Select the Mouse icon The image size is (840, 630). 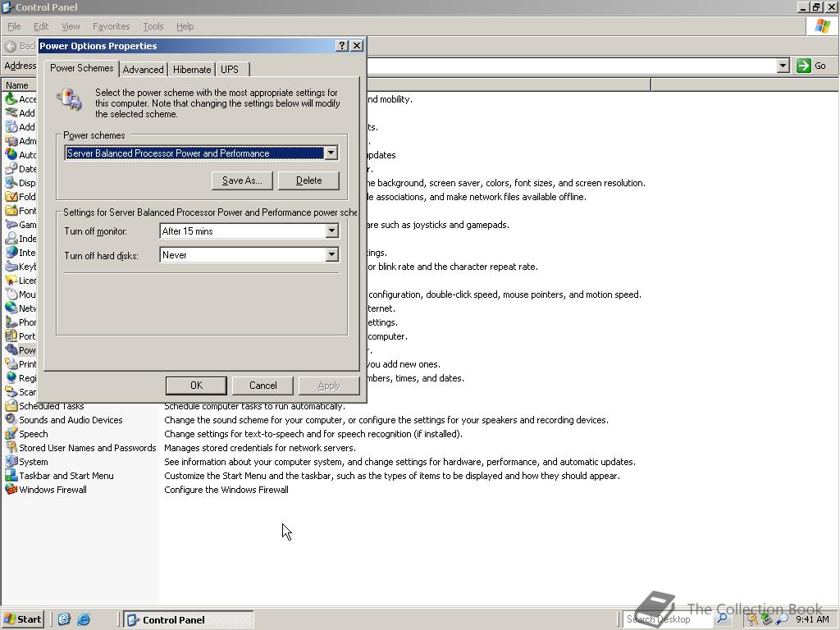click(x=11, y=294)
